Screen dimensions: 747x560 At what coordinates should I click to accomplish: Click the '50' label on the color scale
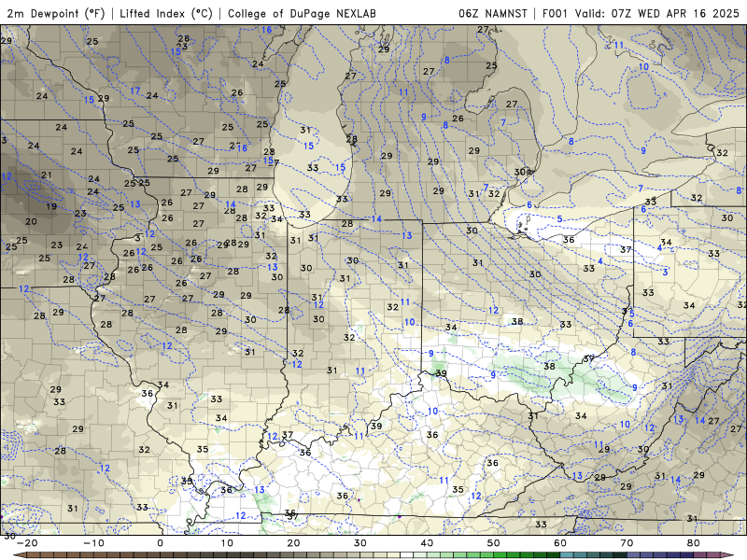494,543
